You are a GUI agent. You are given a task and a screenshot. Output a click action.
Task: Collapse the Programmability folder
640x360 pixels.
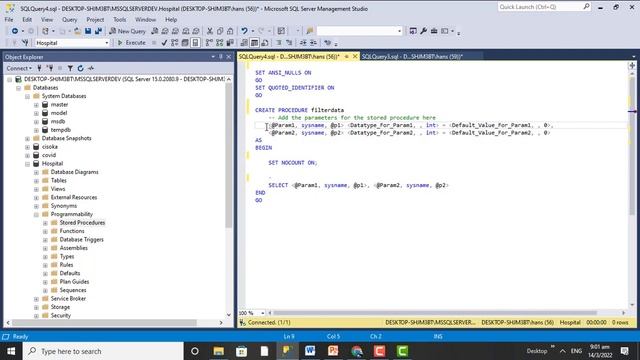tap(36, 214)
